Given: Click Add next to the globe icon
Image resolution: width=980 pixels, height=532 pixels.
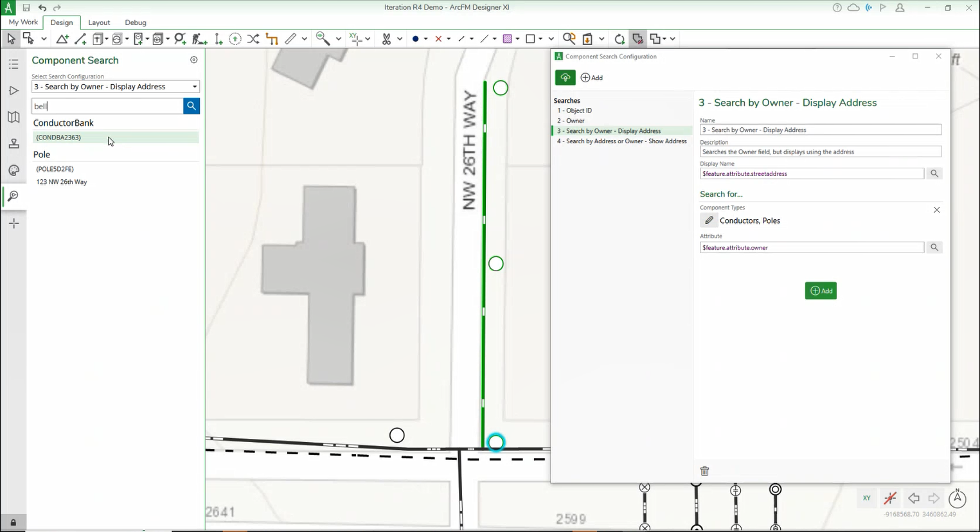Looking at the screenshot, I should point(591,77).
